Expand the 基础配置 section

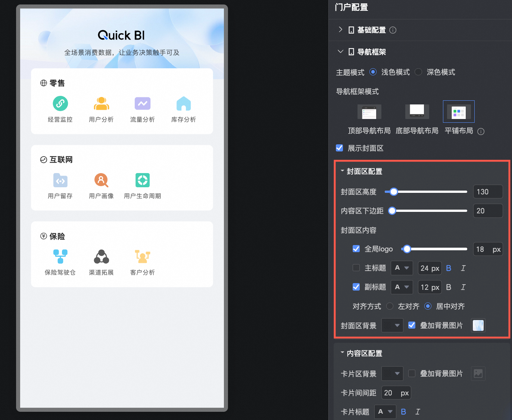[340, 30]
